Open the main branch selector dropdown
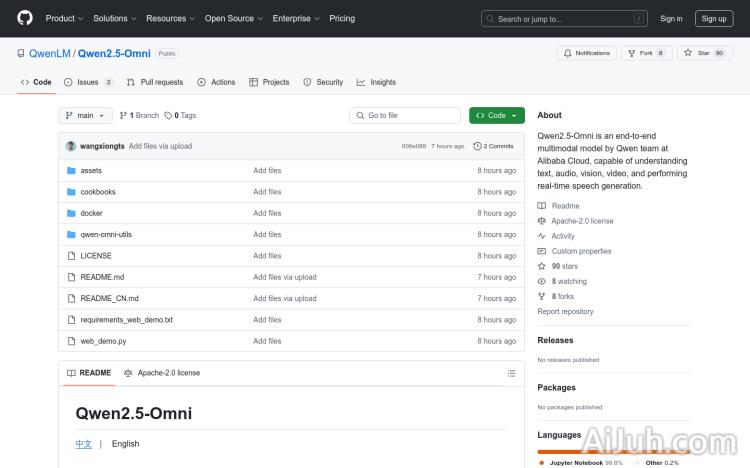The image size is (750, 468). pos(85,115)
